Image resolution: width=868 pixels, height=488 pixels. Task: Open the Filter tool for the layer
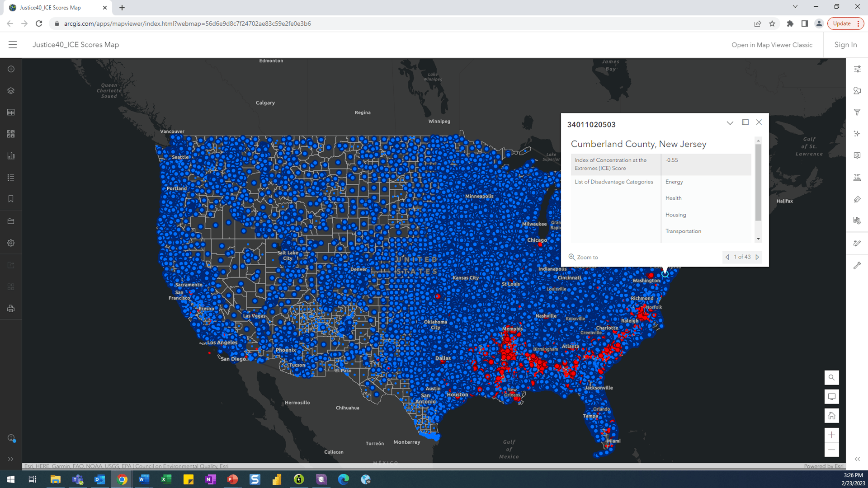(x=857, y=112)
